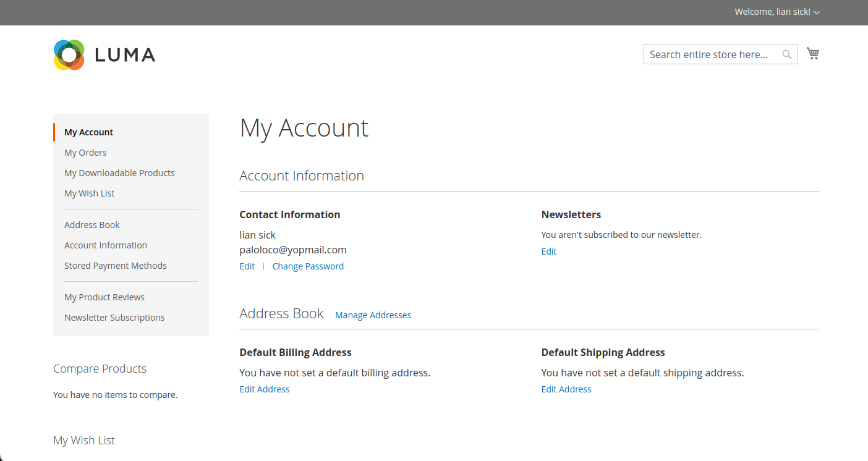Edit the newsletter subscription
Viewport: 868px width, 461px height.
pyautogui.click(x=549, y=252)
